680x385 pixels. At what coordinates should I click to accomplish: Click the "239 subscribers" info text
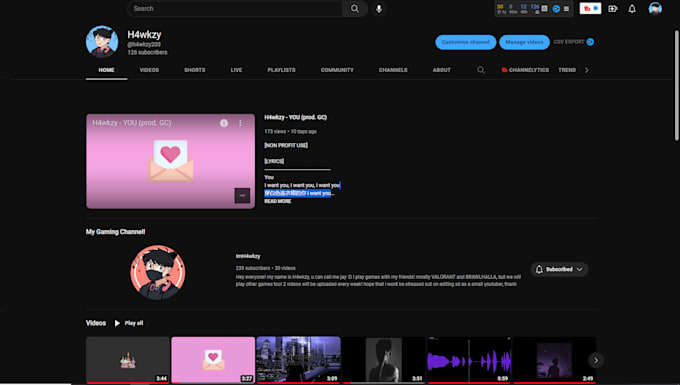click(252, 268)
